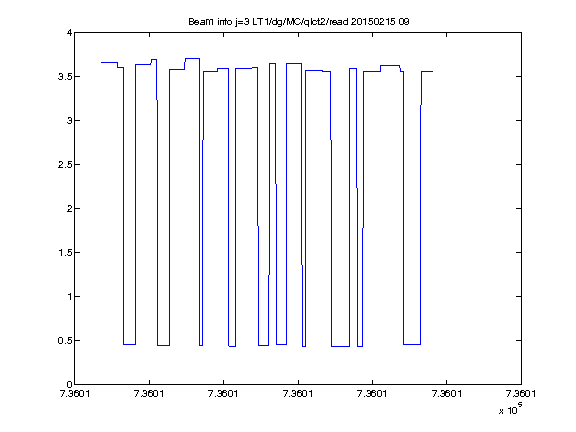The width and height of the screenshot is (576, 432).
Task: Click the y-axis label 1.5
Action: point(65,253)
